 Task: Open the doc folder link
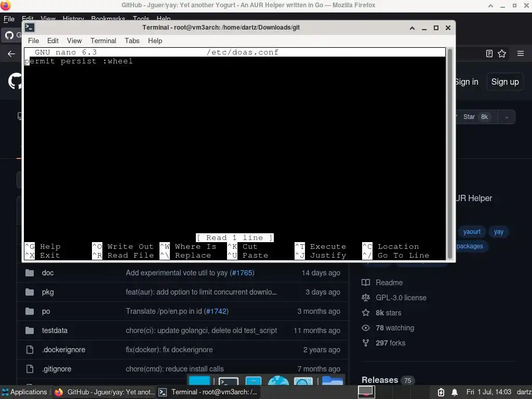(x=48, y=273)
